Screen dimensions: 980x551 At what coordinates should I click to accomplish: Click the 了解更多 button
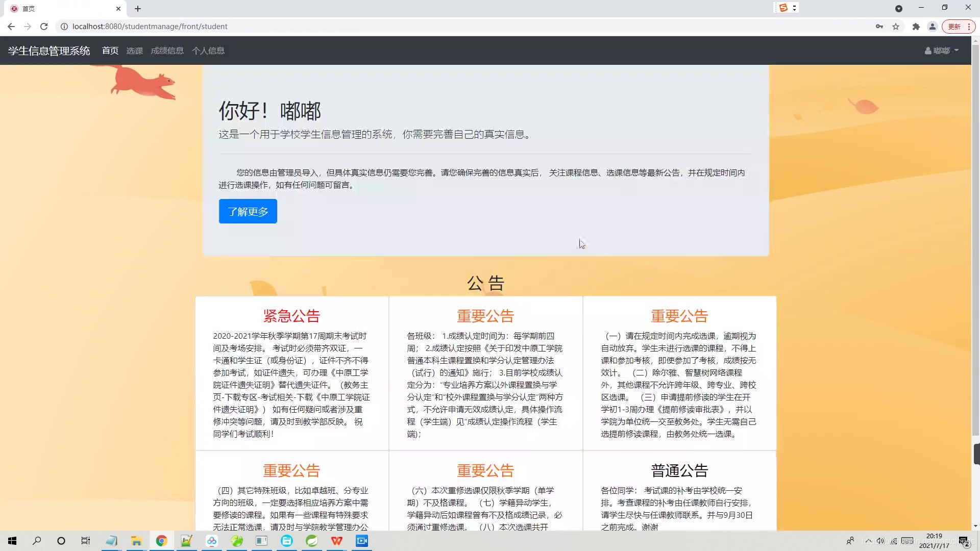(248, 211)
